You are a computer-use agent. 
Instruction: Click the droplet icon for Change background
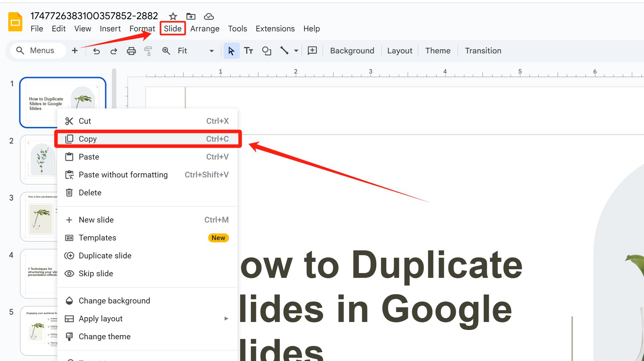tap(69, 301)
